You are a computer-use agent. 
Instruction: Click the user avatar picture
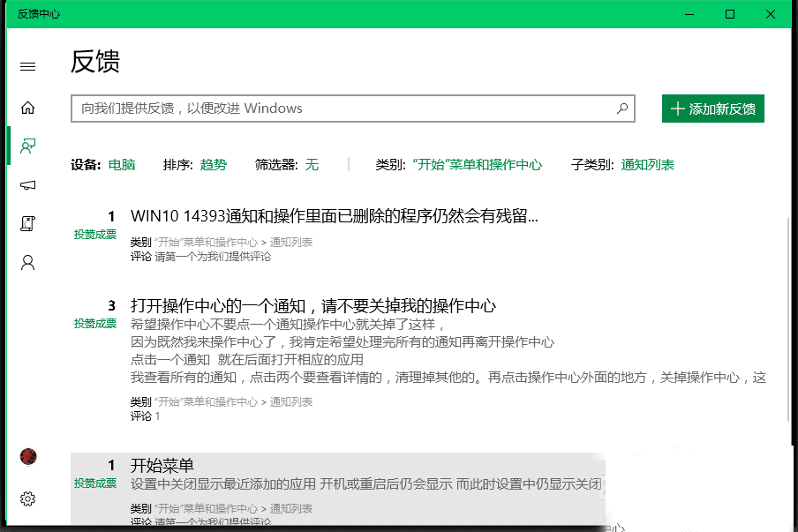(28, 457)
